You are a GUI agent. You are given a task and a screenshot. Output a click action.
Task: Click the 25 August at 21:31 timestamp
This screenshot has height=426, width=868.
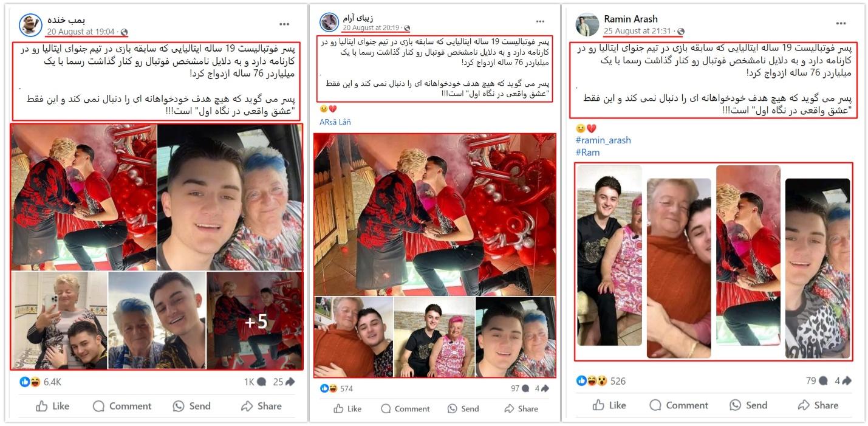(x=638, y=31)
